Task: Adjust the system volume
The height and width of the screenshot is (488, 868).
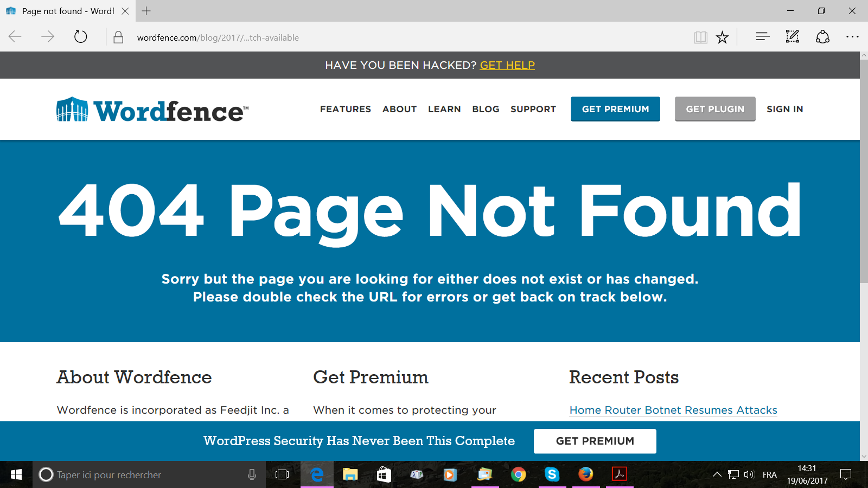Action: [749, 474]
